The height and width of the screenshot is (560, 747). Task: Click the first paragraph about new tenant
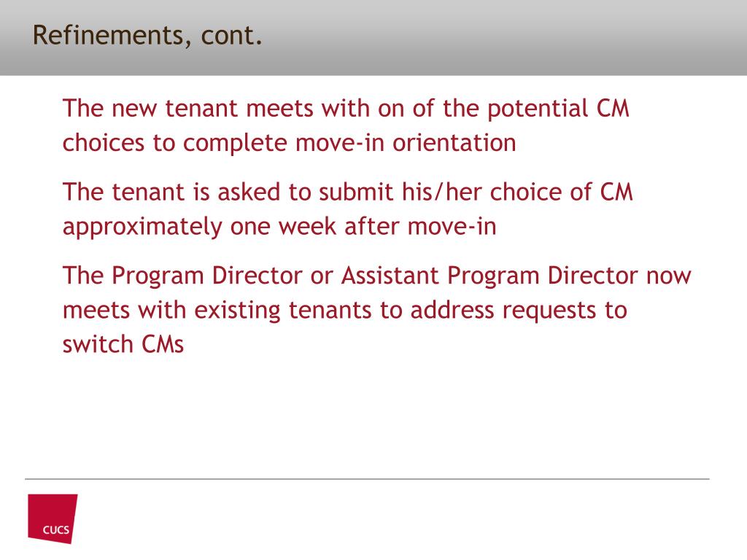(347, 125)
